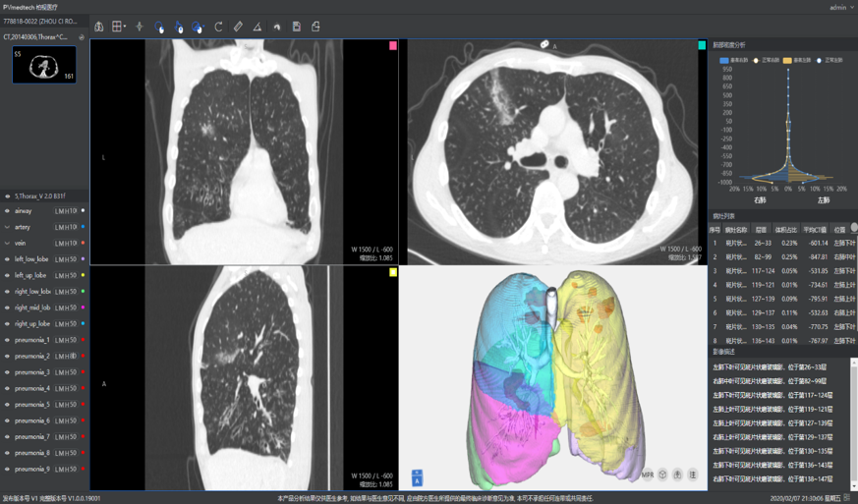Viewport: 858px width, 504px height.
Task: Expand the artery chevron in the layer list
Action: click(x=7, y=227)
